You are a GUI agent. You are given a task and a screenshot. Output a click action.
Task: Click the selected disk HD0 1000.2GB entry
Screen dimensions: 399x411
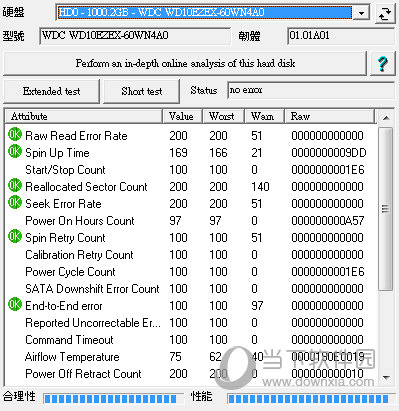(x=204, y=13)
